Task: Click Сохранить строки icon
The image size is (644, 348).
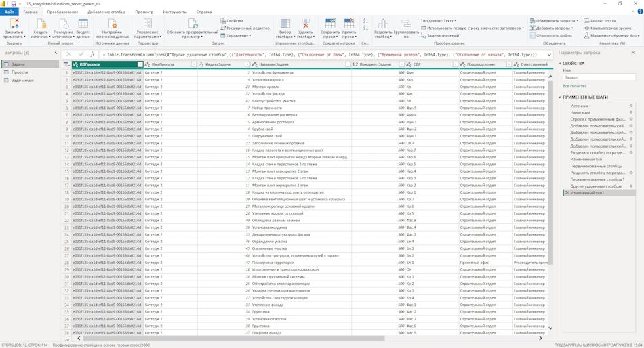Action: tap(330, 24)
